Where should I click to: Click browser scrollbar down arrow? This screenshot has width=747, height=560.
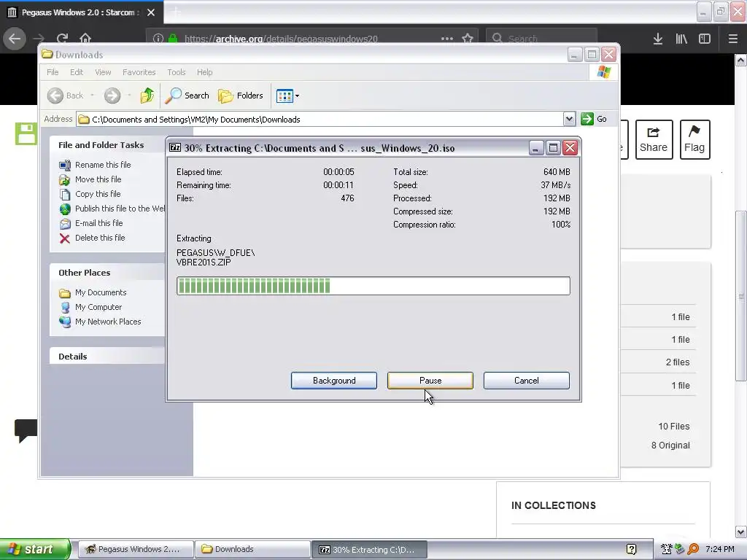[x=741, y=532]
